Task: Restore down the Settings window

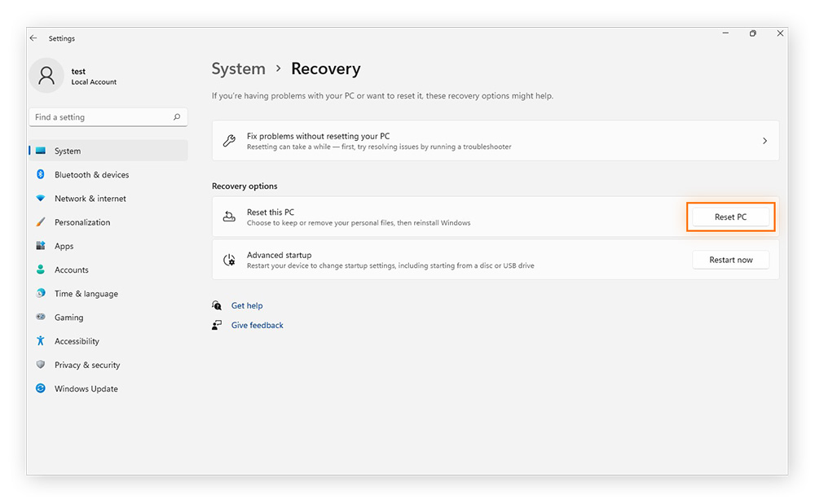Action: [x=752, y=33]
